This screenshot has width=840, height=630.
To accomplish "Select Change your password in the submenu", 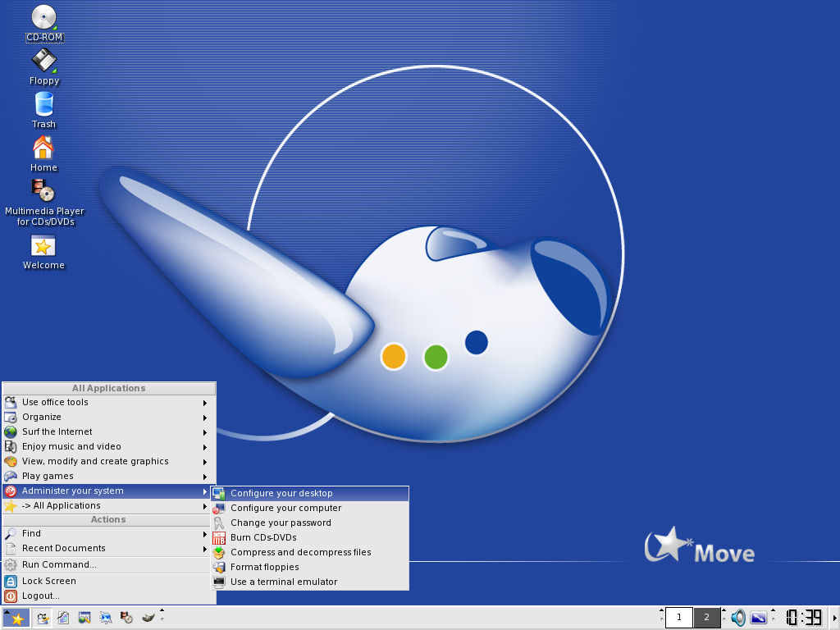I will (310, 523).
